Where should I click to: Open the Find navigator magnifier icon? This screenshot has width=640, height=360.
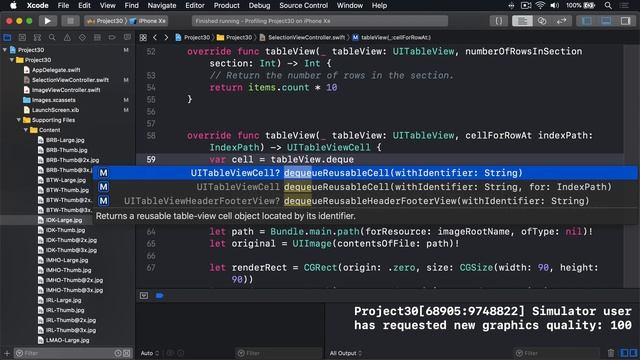pyautogui.click(x=52, y=38)
